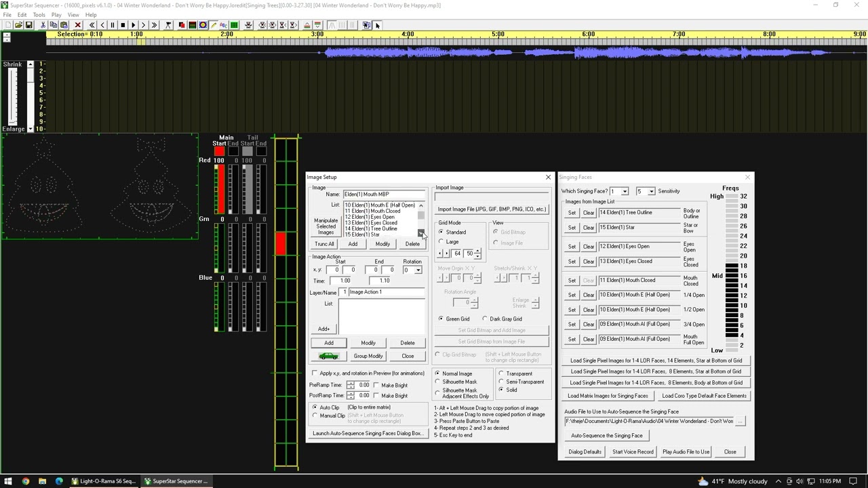Select Silhouette Mask radio option

pos(437,382)
